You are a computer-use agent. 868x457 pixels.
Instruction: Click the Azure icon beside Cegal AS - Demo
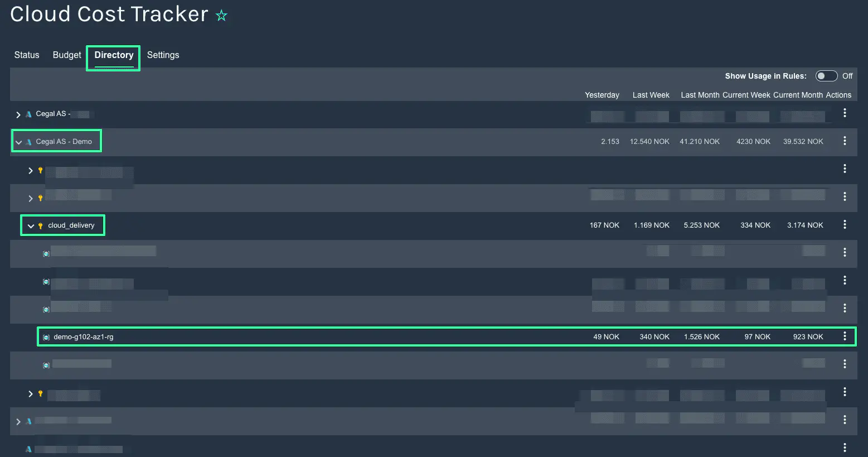[x=29, y=142]
